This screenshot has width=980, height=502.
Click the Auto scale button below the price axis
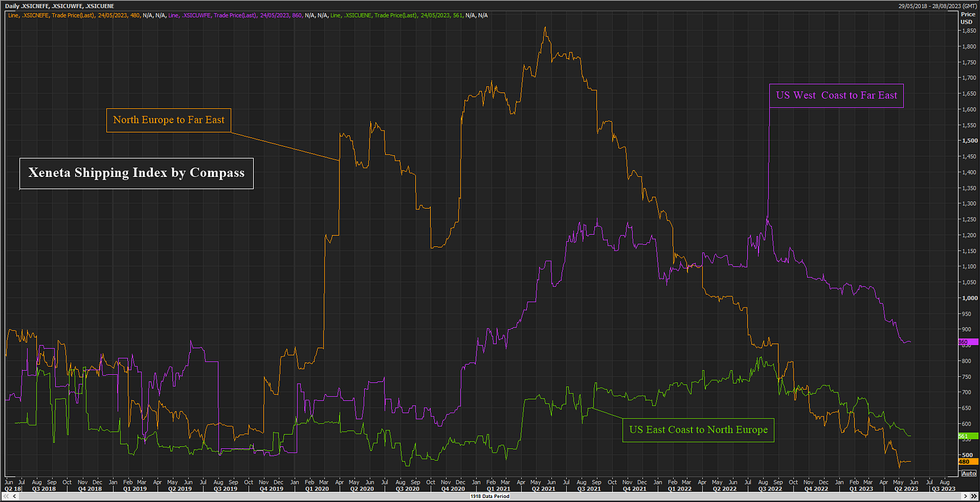(x=968, y=473)
